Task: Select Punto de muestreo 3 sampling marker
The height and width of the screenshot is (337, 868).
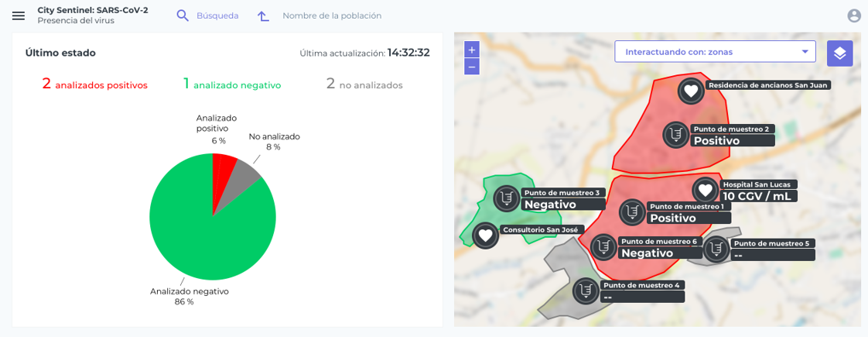Action: 507,198
